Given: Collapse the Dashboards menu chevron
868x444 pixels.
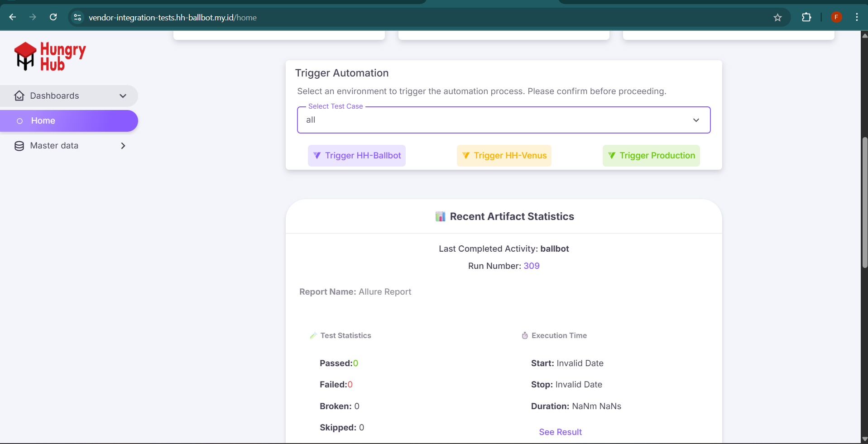Looking at the screenshot, I should 123,96.
